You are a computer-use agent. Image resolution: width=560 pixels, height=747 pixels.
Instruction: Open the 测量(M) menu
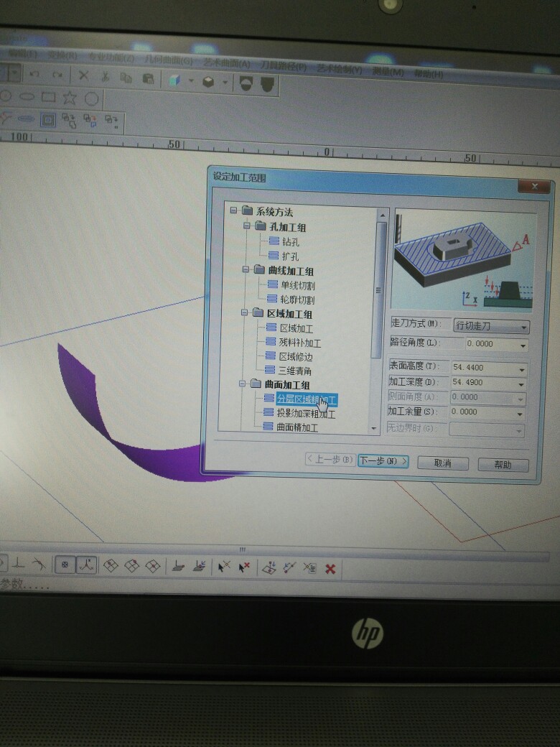(388, 71)
